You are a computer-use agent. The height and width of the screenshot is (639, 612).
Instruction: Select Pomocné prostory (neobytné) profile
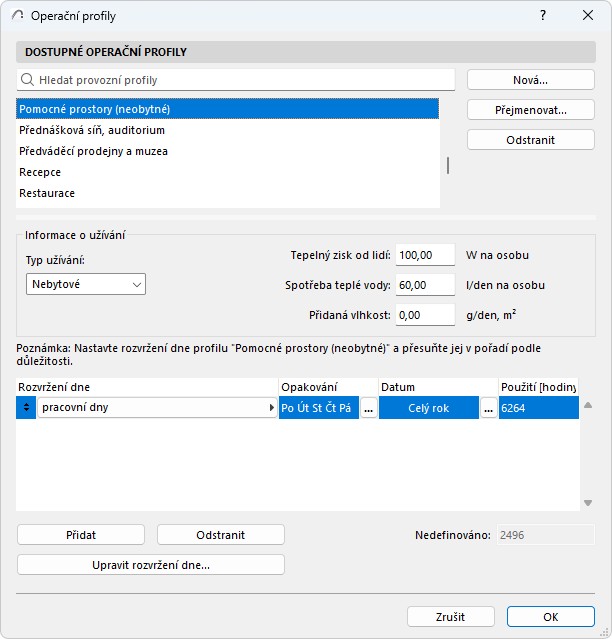(228, 109)
